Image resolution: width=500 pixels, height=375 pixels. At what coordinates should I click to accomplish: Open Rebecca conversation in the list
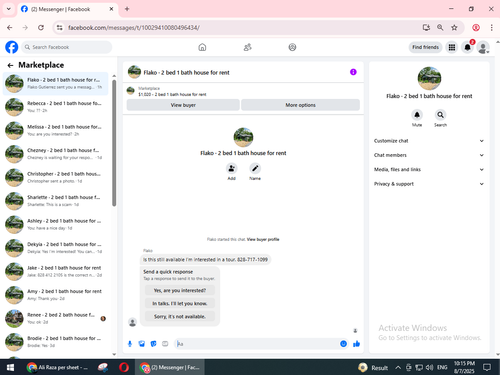(55, 107)
